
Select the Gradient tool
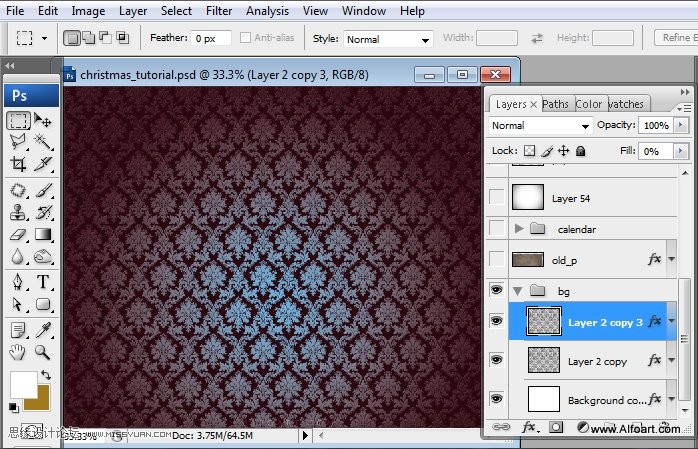[x=43, y=234]
